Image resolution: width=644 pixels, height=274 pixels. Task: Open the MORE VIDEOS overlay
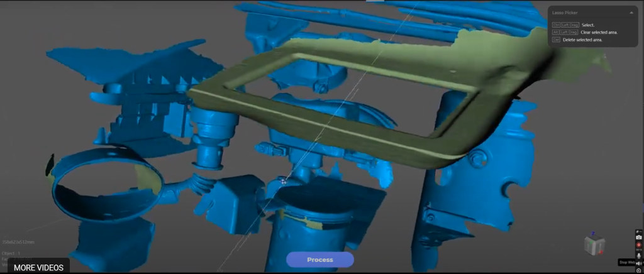[x=38, y=268]
